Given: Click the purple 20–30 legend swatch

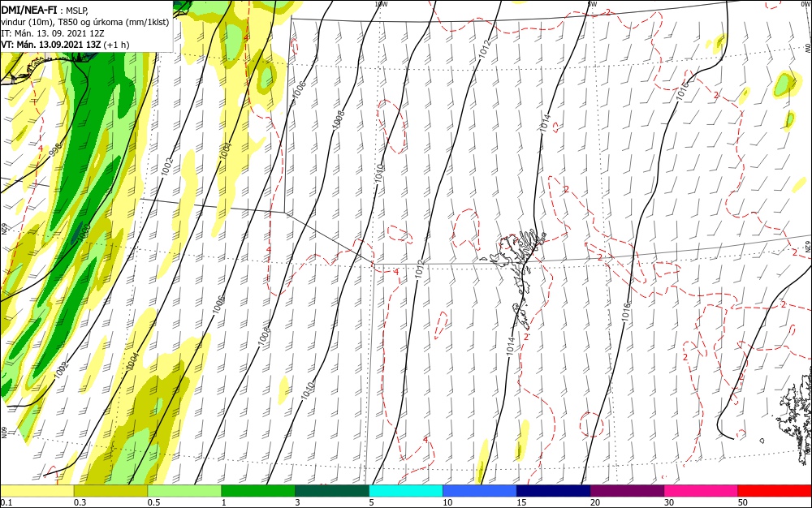Looking at the screenshot, I should 627,492.
